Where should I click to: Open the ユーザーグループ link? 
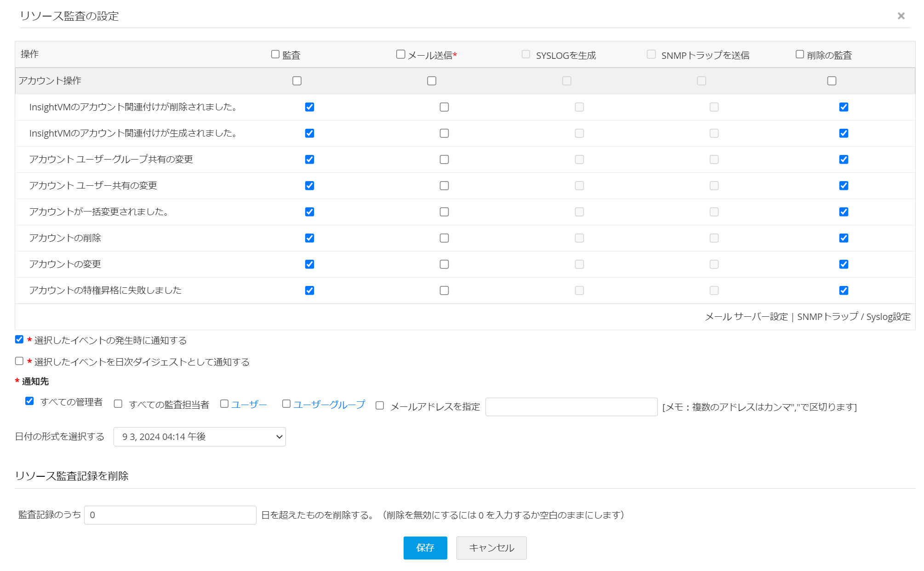click(x=329, y=404)
